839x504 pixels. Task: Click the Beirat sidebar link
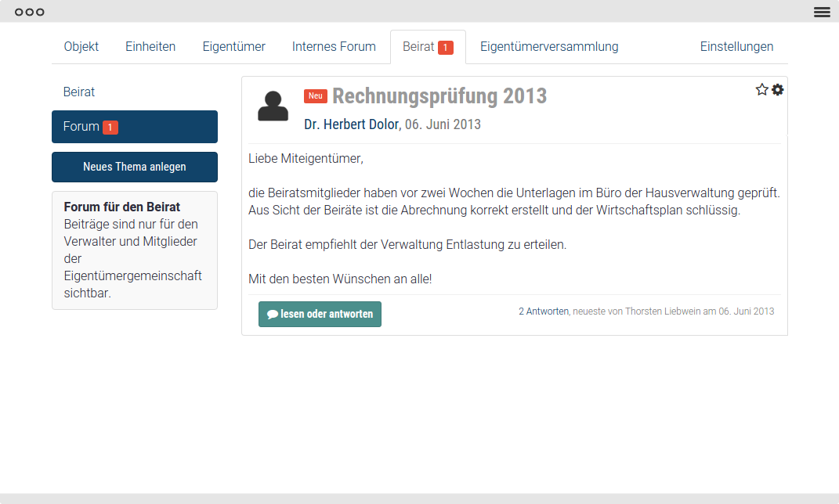pyautogui.click(x=79, y=92)
